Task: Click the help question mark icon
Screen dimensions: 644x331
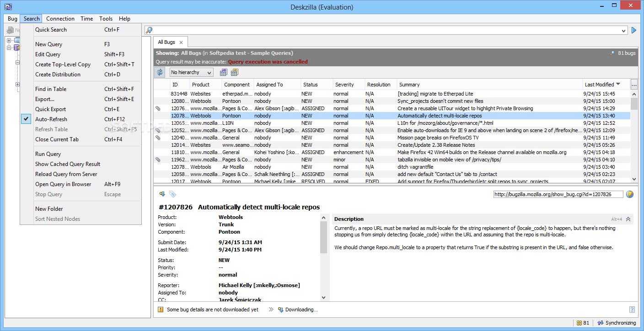Action: click(x=632, y=310)
